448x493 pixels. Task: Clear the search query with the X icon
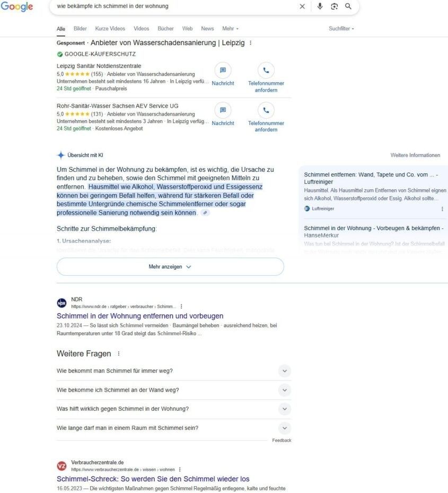pyautogui.click(x=302, y=6)
